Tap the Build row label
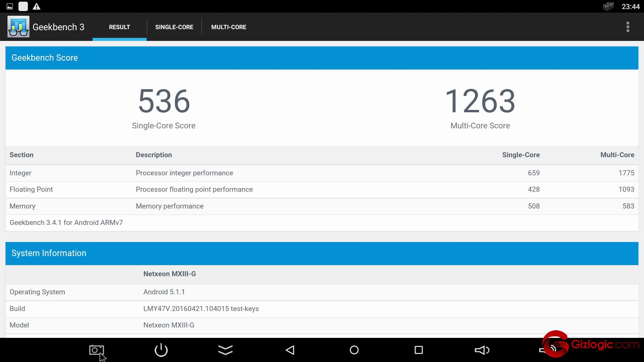 (x=17, y=309)
